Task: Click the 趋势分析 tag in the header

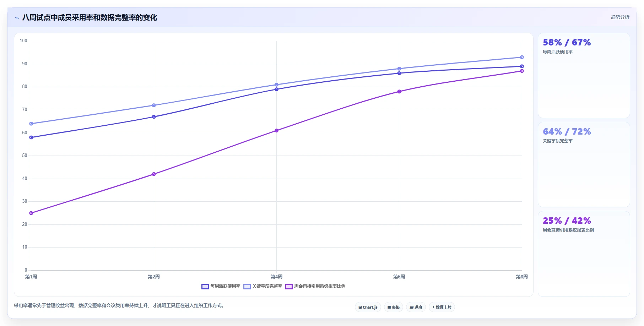Action: coord(620,17)
